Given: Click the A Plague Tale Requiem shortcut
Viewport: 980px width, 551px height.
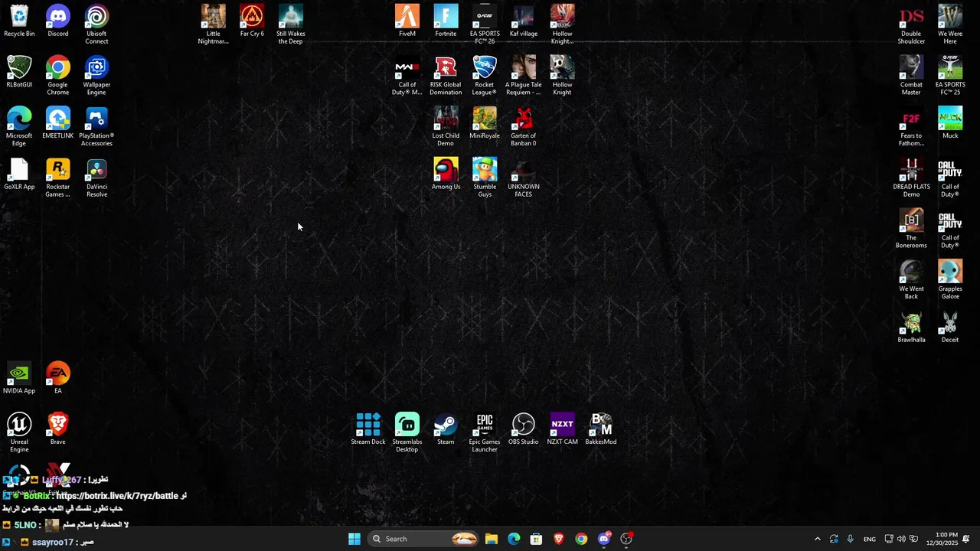Looking at the screenshot, I should click(524, 76).
